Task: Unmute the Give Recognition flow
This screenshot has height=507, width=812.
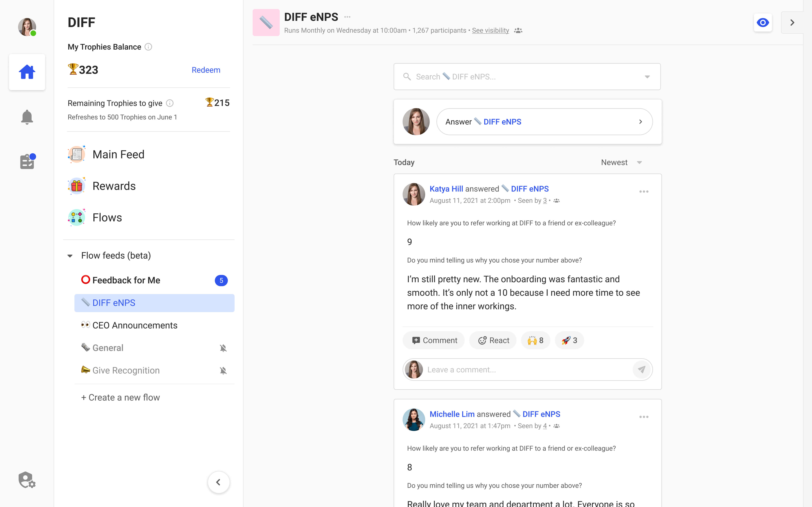Action: pos(223,370)
